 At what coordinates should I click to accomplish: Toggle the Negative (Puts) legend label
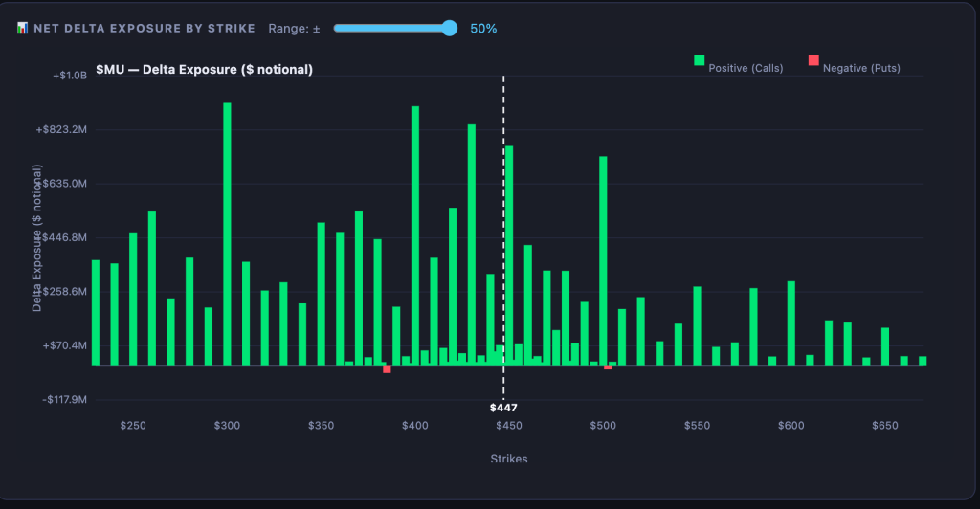861,68
